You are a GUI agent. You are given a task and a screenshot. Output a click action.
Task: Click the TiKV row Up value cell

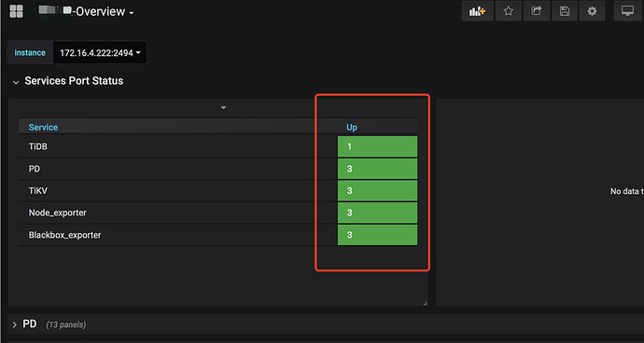[377, 191]
